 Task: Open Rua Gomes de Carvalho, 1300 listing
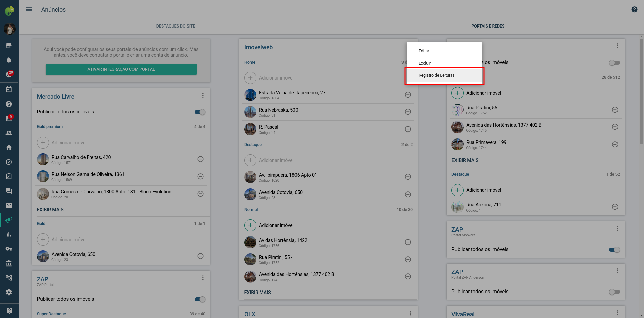(x=111, y=192)
